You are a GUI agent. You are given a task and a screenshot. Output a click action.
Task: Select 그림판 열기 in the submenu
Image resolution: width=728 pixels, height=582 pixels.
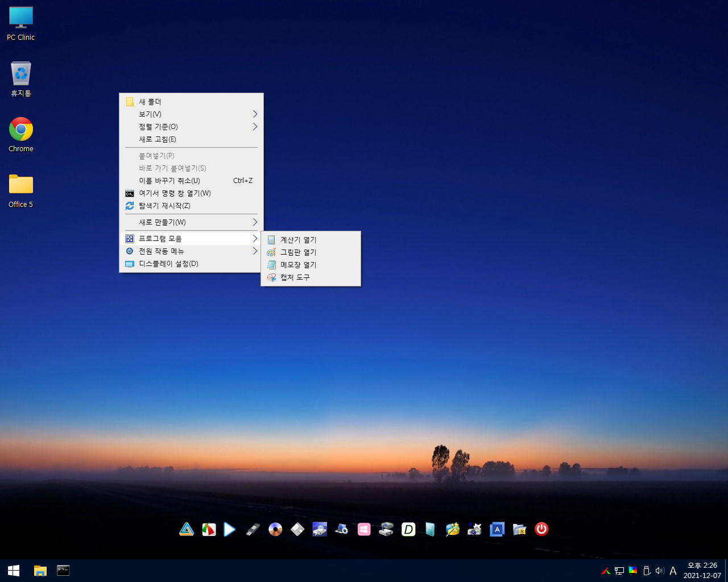click(311, 252)
